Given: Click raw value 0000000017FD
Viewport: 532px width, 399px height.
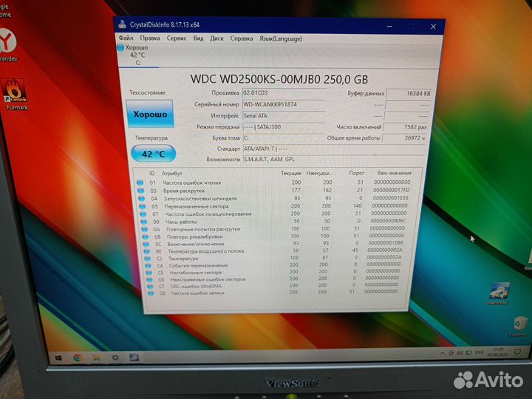Looking at the screenshot, I should [391, 190].
